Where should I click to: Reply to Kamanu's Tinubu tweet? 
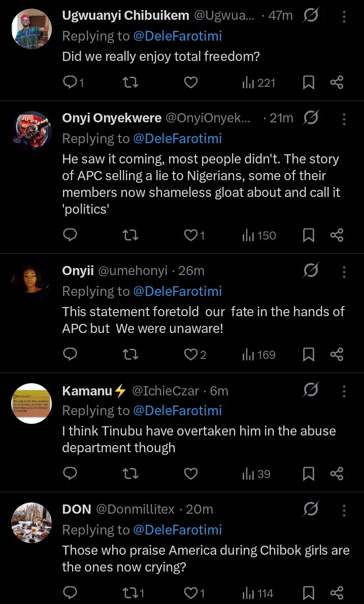tap(70, 474)
